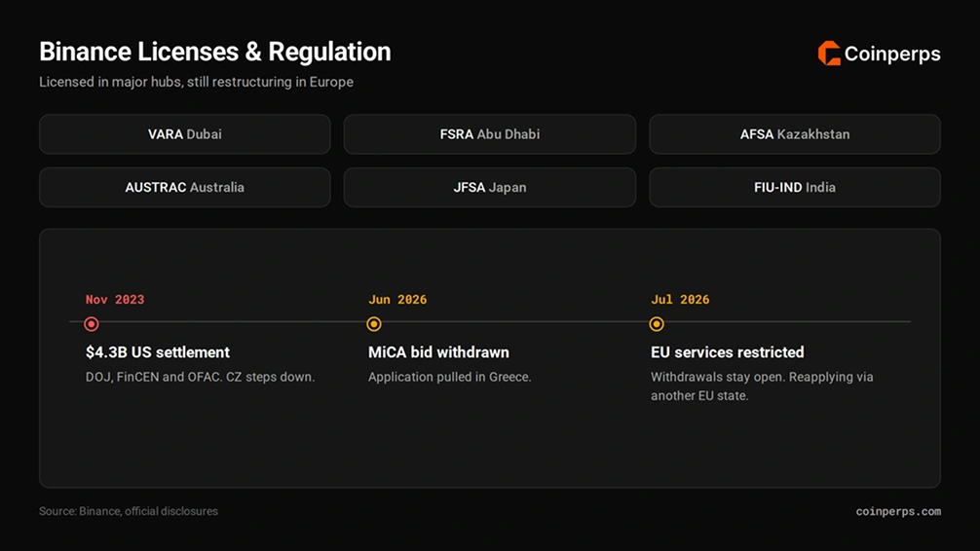This screenshot has height=551, width=980.
Task: Click the Coinperps orange logo icon
Action: tap(829, 54)
